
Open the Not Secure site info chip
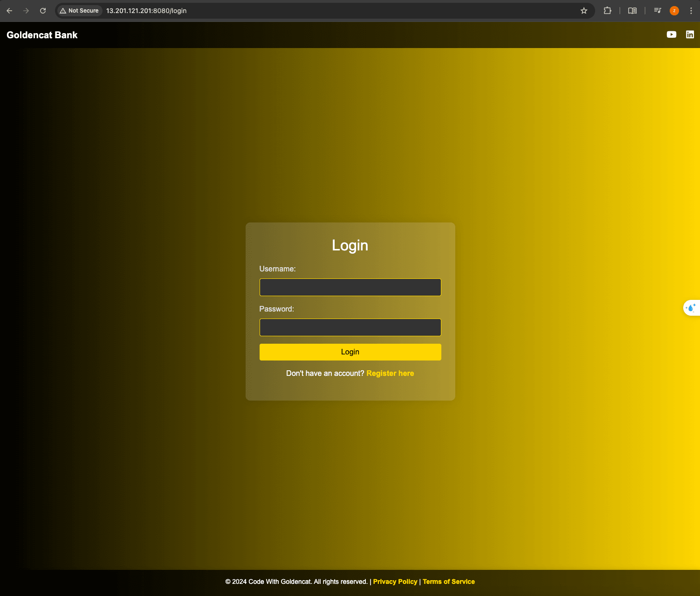(79, 11)
